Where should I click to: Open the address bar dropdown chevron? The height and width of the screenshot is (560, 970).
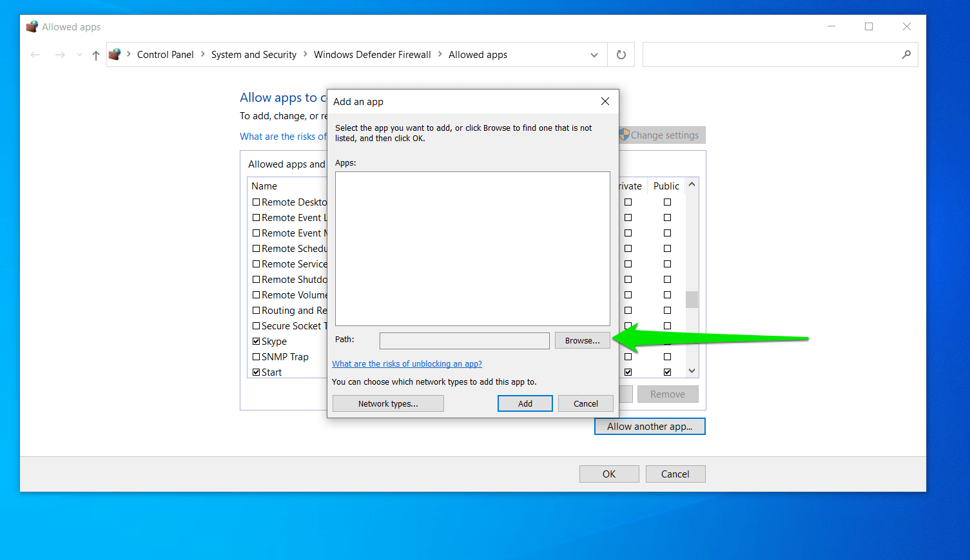(x=594, y=55)
